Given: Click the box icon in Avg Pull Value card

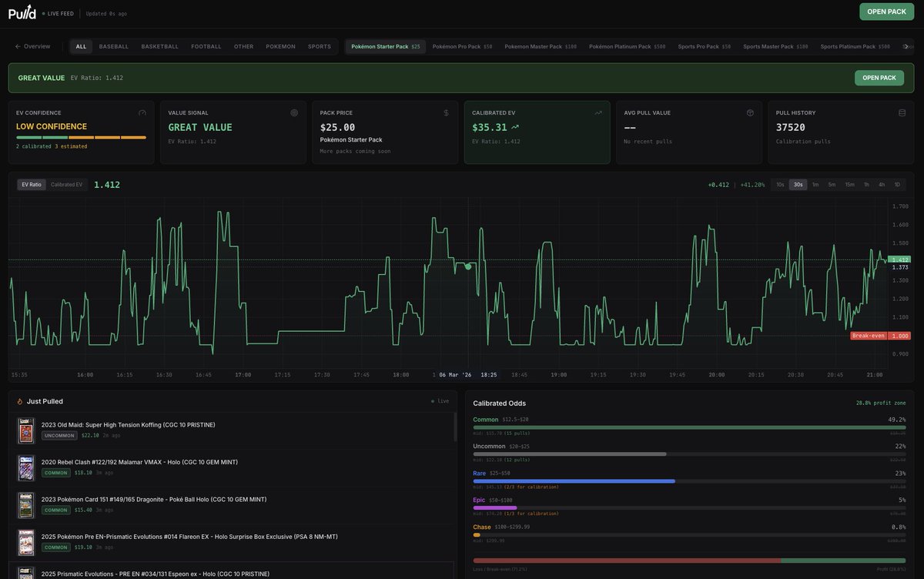Looking at the screenshot, I should coord(750,112).
